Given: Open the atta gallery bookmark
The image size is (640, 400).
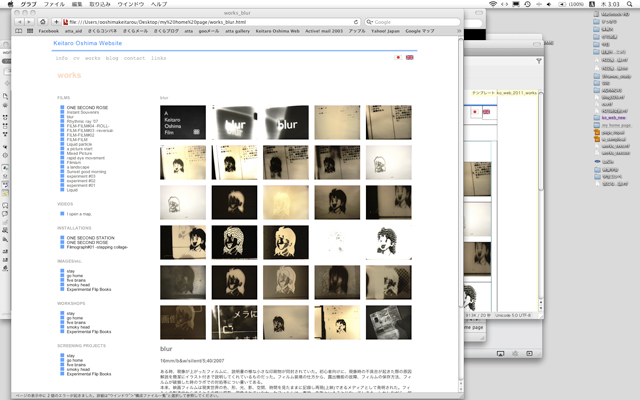Looking at the screenshot, I should (237, 31).
